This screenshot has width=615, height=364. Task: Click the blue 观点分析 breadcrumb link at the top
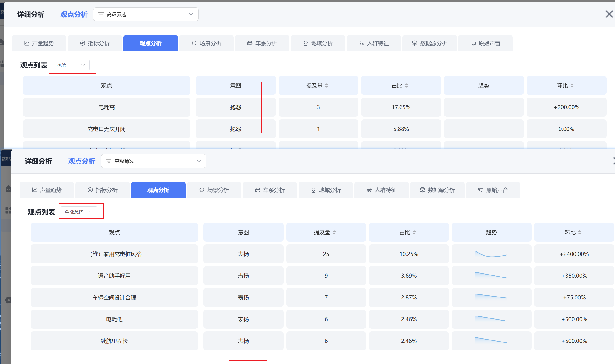tap(74, 14)
